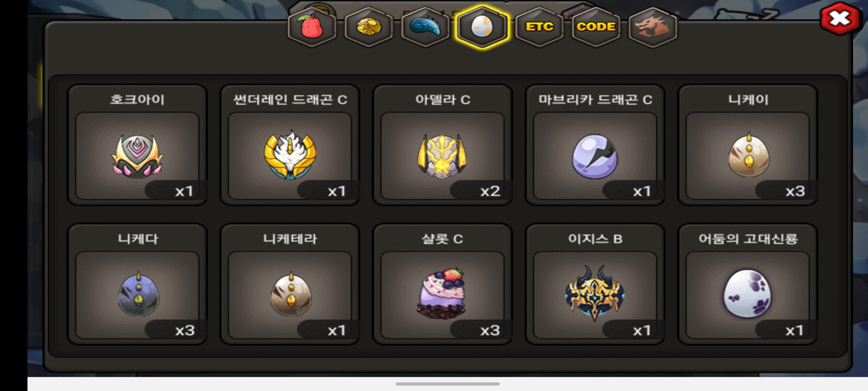
Task: Click the 니케이 egg with gold gems
Action: pos(748,155)
